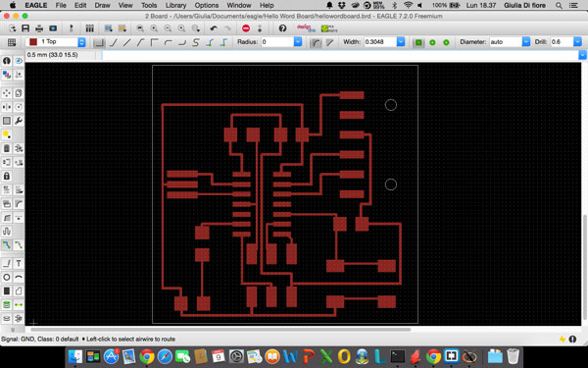This screenshot has height=368, width=588.
Task: Click the command line input field
Action: 340,55
